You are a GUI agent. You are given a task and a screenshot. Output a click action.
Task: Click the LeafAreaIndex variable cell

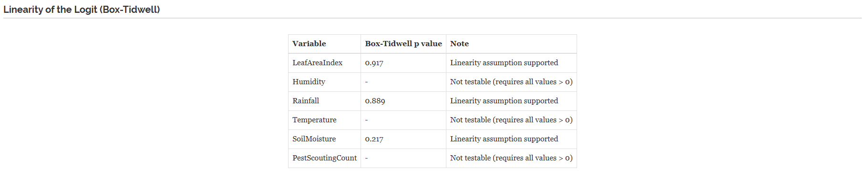(x=325, y=63)
